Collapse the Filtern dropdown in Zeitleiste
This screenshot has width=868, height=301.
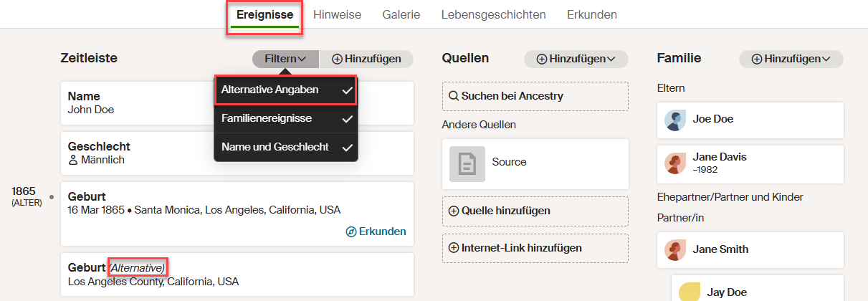click(x=285, y=59)
